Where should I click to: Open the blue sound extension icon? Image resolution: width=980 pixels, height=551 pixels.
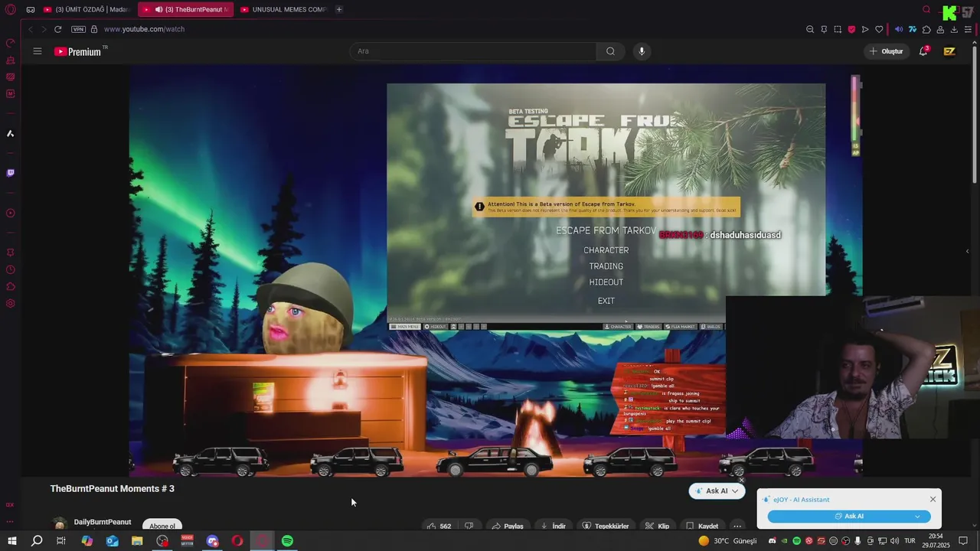pyautogui.click(x=899, y=29)
